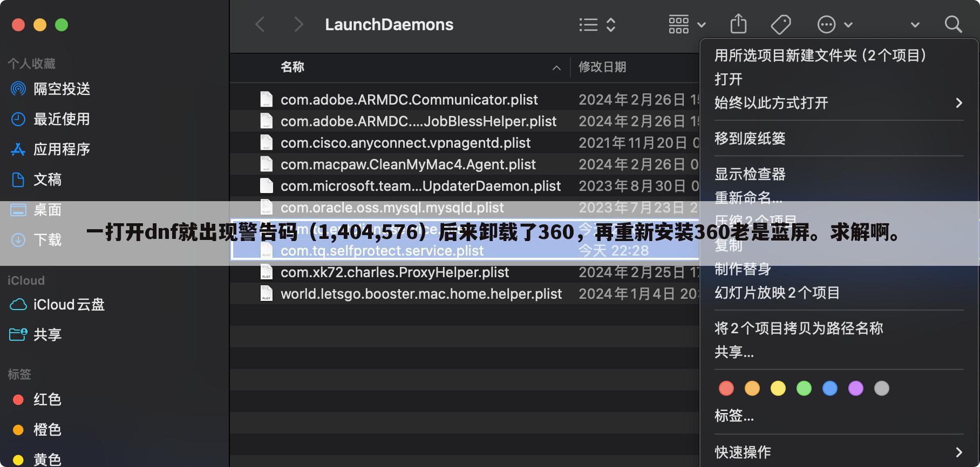This screenshot has width=980, height=467.
Task: Sort by 修改日期 column header
Action: (x=602, y=67)
